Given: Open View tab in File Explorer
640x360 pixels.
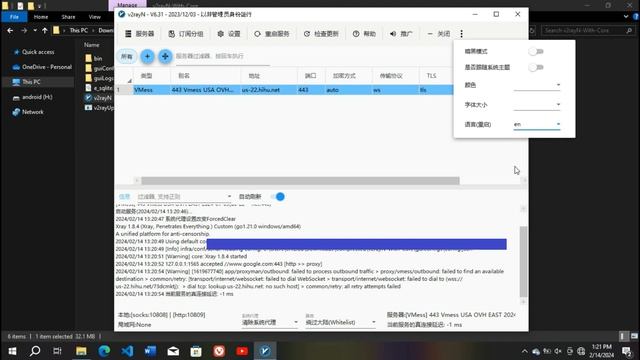Looking at the screenshot, I should 95,17.
